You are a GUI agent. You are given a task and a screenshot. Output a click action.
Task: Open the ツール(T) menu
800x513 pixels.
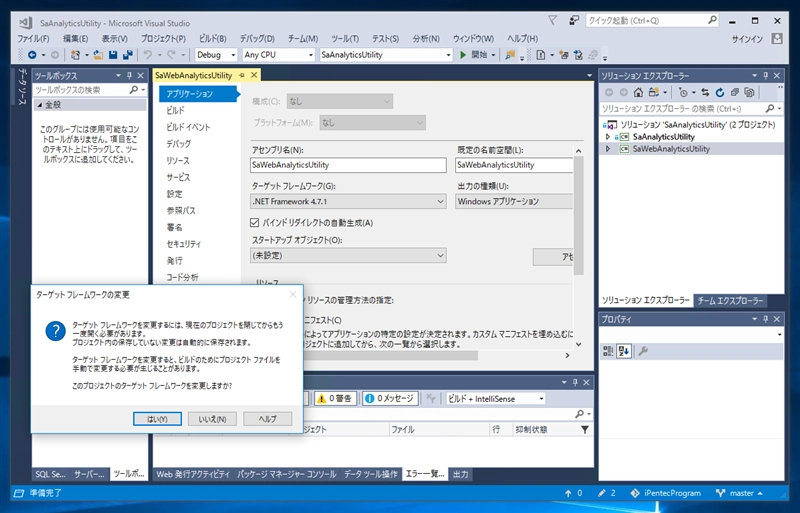(x=345, y=39)
